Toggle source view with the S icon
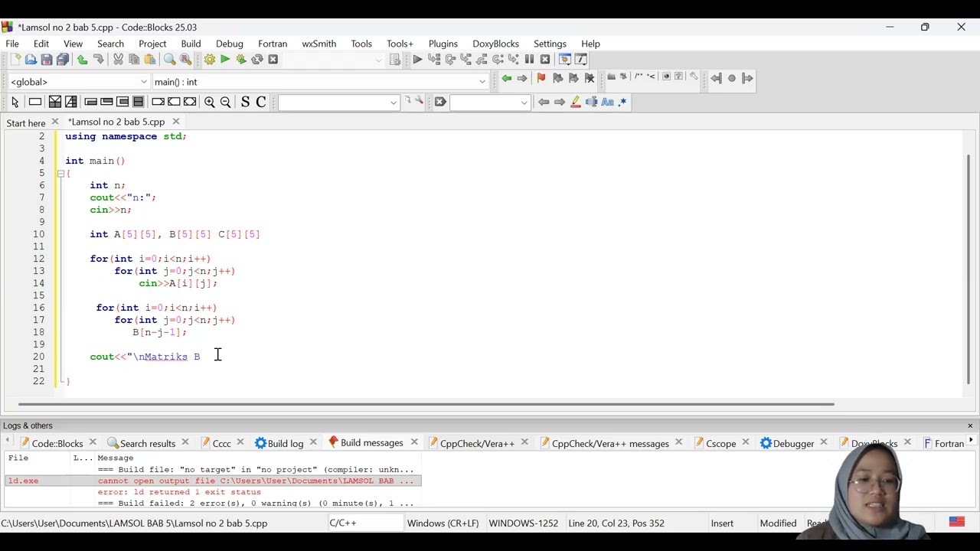This screenshot has height=551, width=980. point(245,103)
